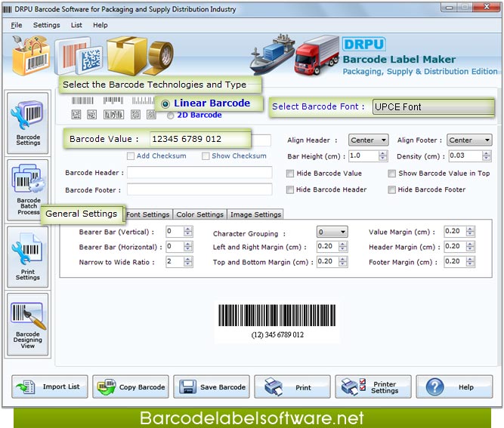The height and width of the screenshot is (428, 504).
Task: Click the blue question mark Help icon
Action: (x=434, y=387)
